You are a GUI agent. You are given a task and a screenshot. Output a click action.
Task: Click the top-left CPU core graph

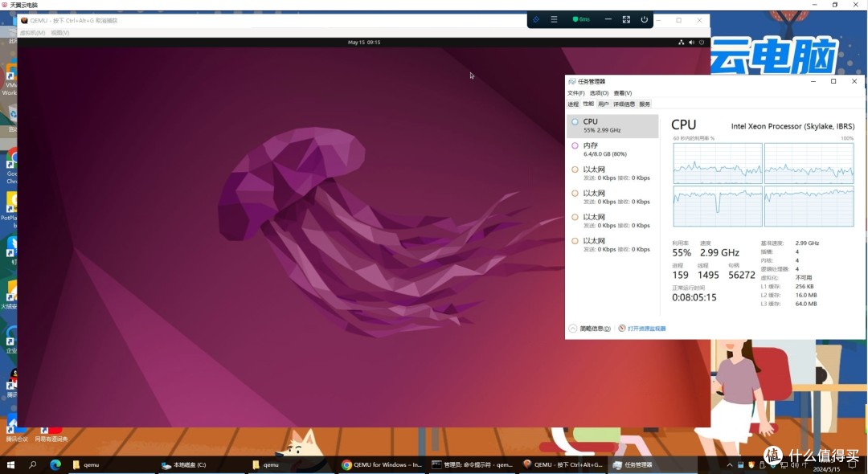tap(718, 163)
